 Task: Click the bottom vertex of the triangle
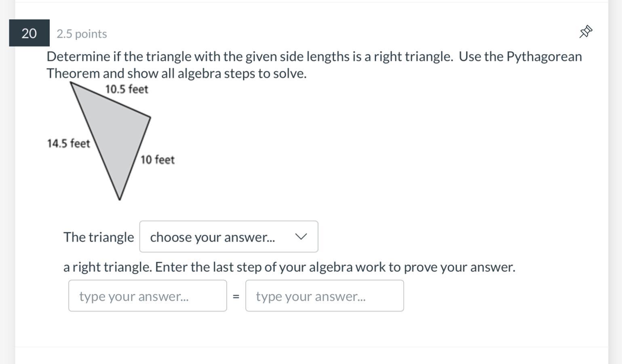tap(119, 199)
